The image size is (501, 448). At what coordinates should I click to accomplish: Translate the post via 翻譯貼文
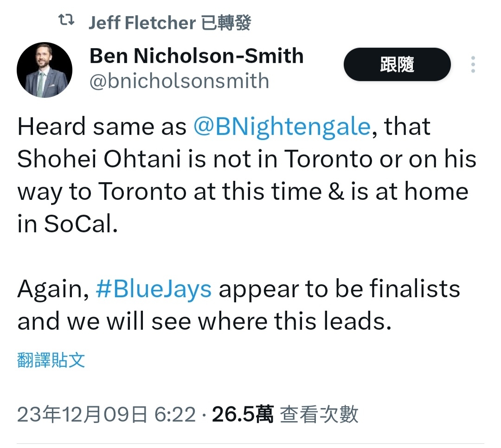(x=51, y=360)
